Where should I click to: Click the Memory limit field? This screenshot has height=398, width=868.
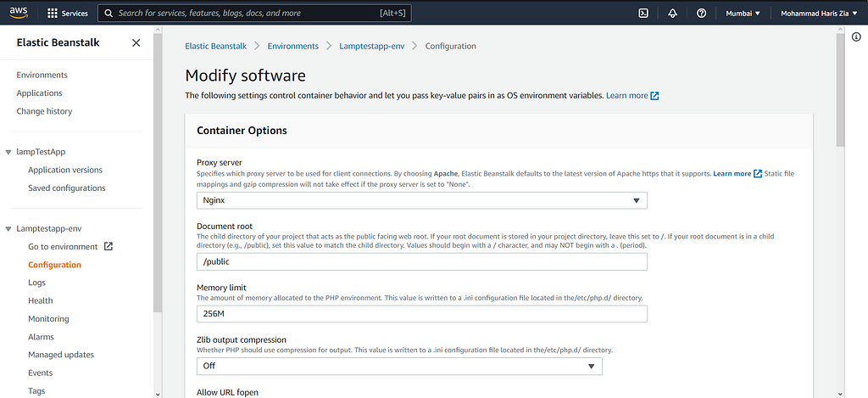(422, 314)
